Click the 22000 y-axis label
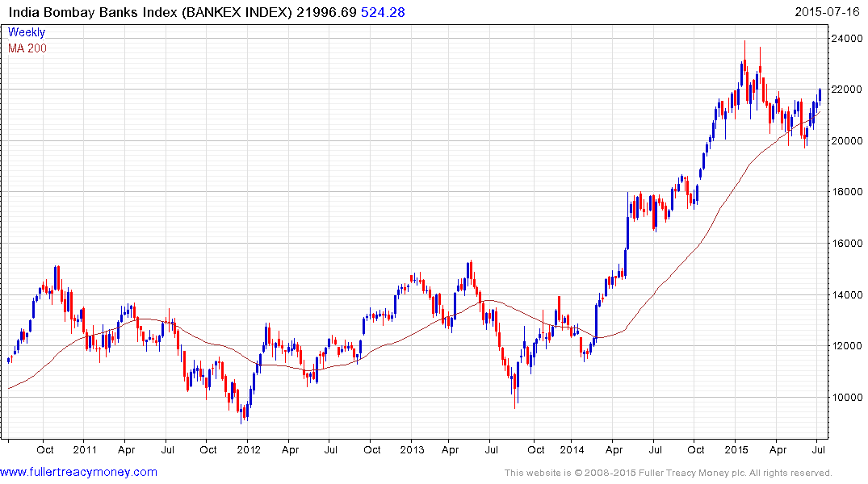Image resolution: width=868 pixels, height=484 pixels. (x=846, y=89)
